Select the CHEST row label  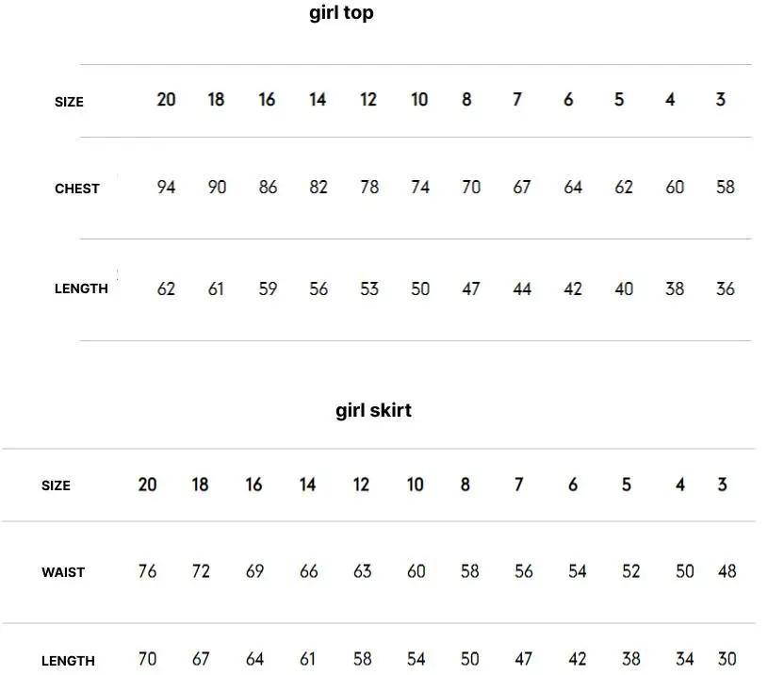tap(77, 189)
